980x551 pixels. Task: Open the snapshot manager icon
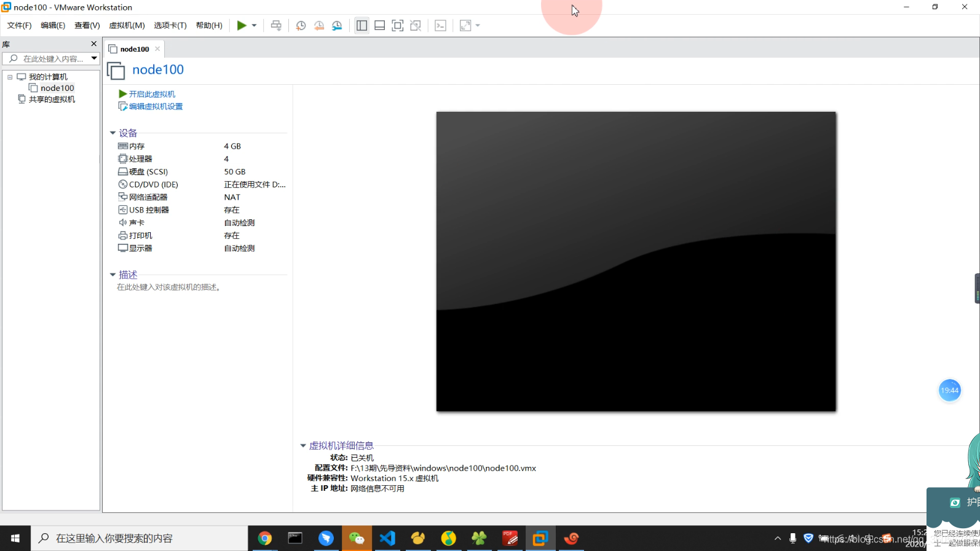pyautogui.click(x=337, y=25)
